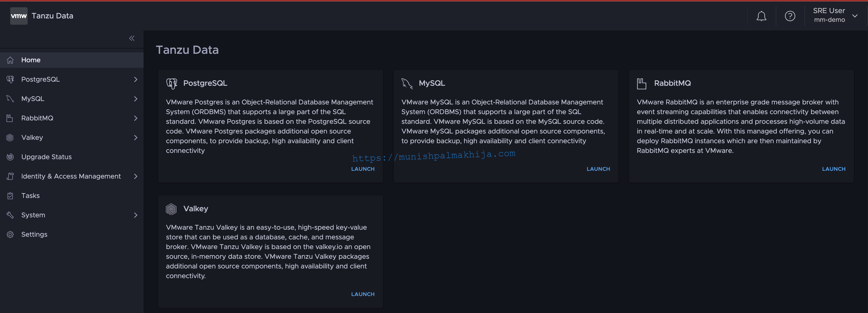Click the Tanzu Data header title
Image resolution: width=868 pixels, height=313 pixels.
point(52,16)
